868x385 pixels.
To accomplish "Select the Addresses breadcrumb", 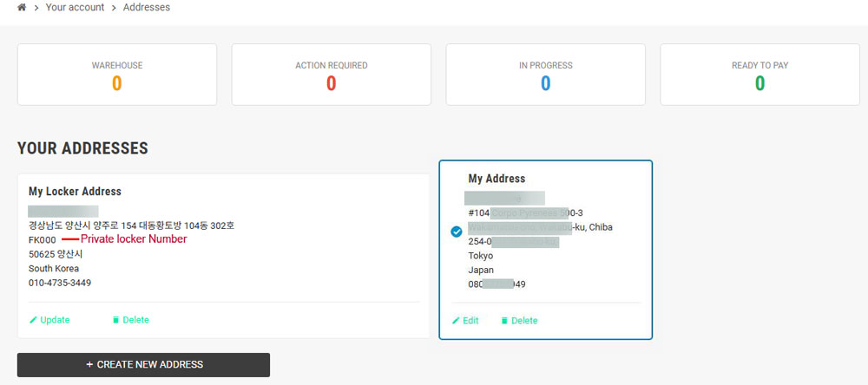I will click(x=147, y=8).
